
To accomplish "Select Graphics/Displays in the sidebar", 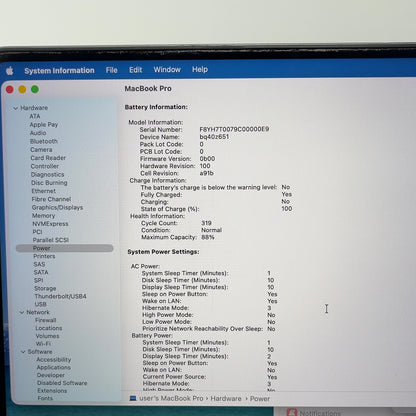I will point(57,207).
